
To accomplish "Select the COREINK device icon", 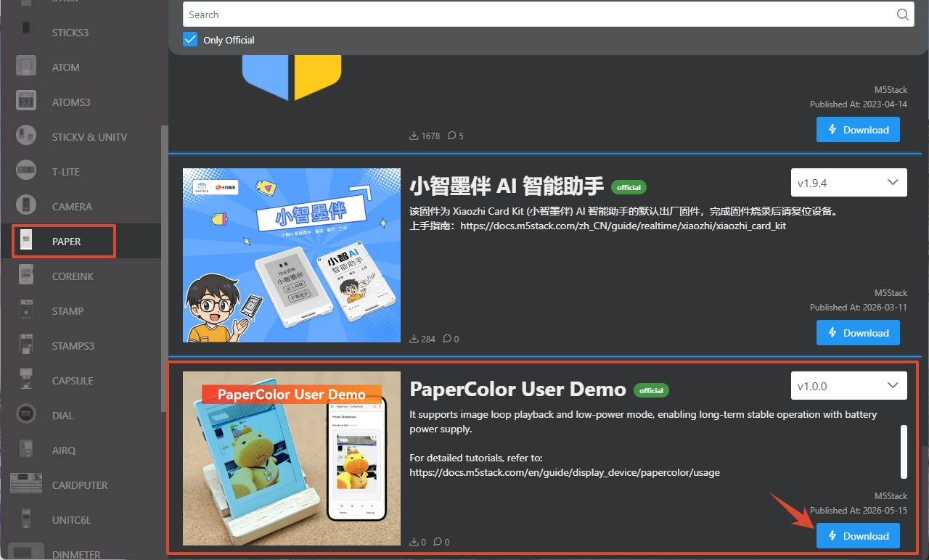I will tap(26, 276).
